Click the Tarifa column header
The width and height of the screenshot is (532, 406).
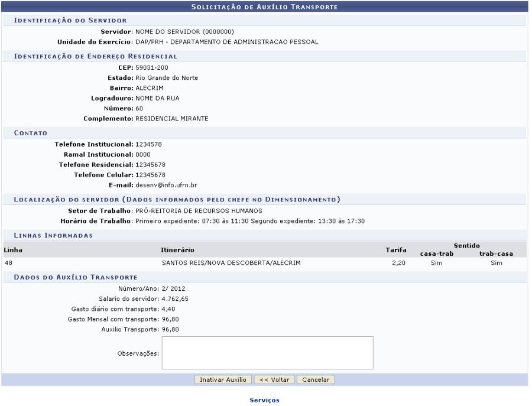coord(395,250)
